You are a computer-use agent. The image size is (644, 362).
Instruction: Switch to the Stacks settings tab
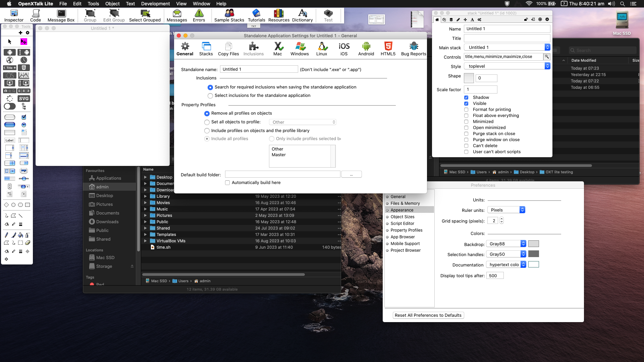click(x=206, y=49)
